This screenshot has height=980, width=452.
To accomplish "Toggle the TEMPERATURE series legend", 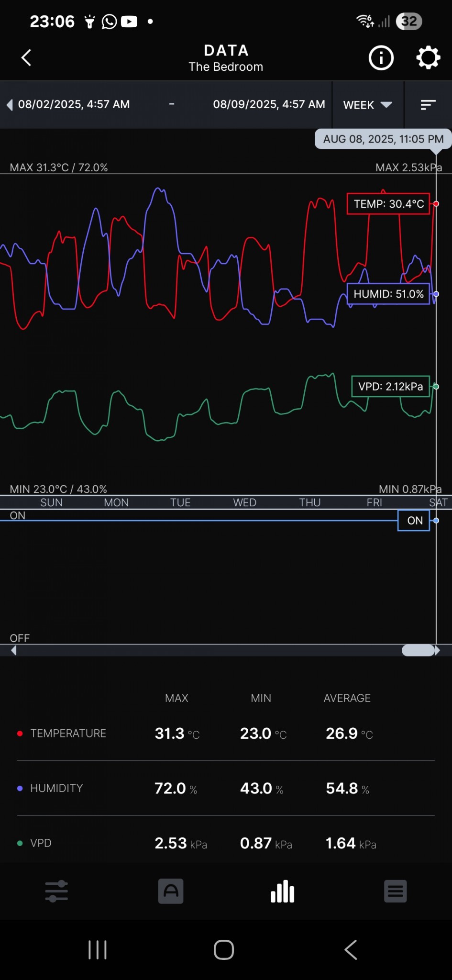I will click(x=68, y=733).
